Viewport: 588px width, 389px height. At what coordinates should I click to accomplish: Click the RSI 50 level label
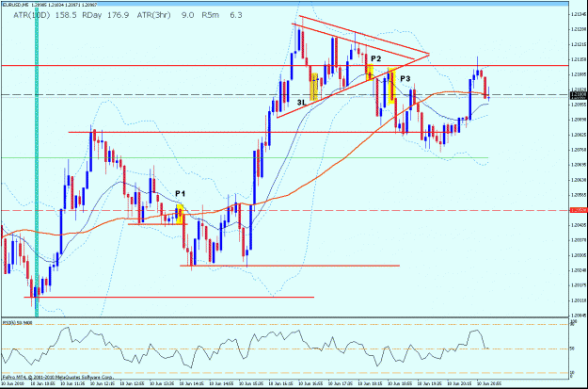(572, 348)
